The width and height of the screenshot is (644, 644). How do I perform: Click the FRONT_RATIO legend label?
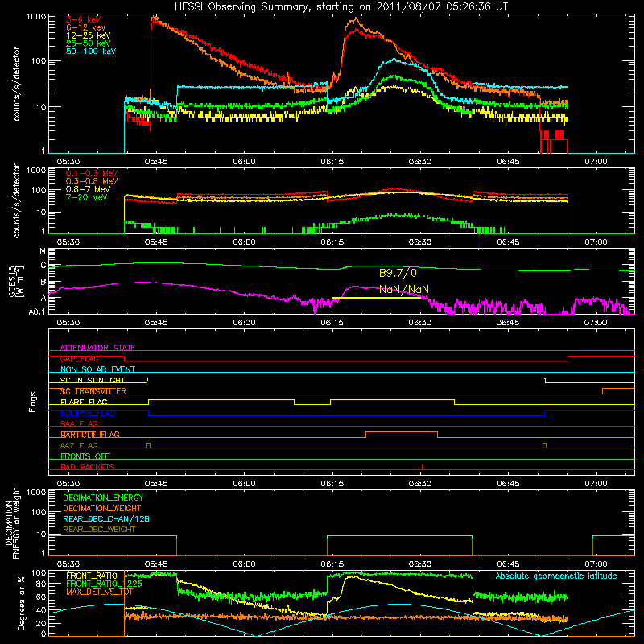tap(92, 576)
